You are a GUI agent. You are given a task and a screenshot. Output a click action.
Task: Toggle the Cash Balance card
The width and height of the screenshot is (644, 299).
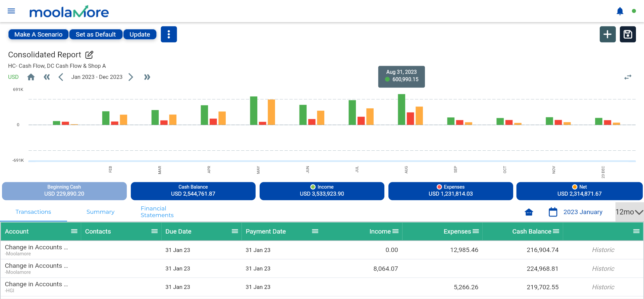(193, 191)
